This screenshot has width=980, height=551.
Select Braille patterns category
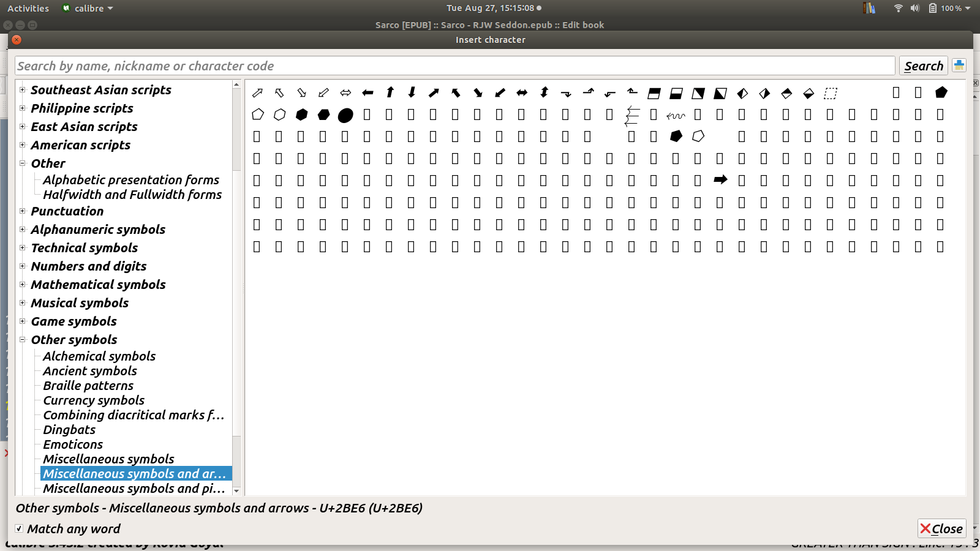(x=88, y=386)
